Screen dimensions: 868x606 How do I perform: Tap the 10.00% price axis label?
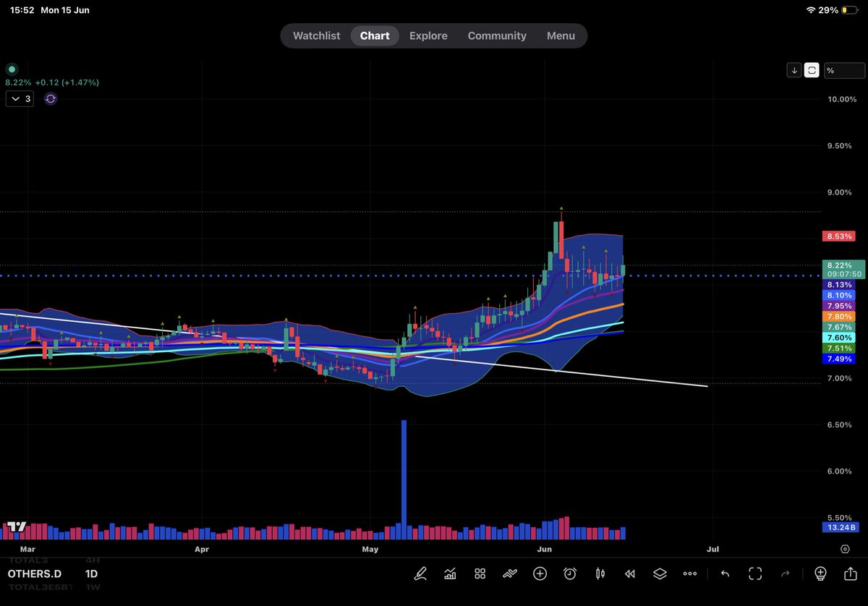tap(842, 99)
